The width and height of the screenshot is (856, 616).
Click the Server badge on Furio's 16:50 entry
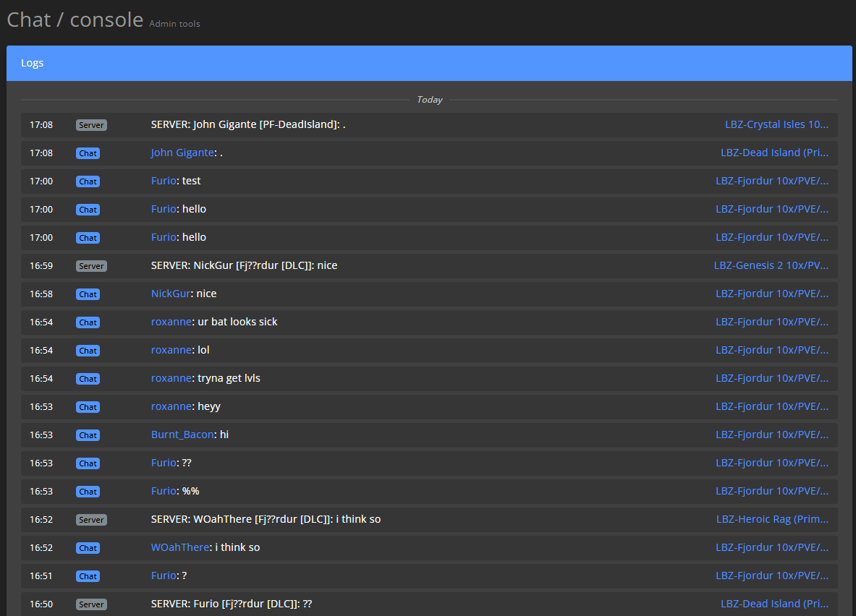(91, 604)
